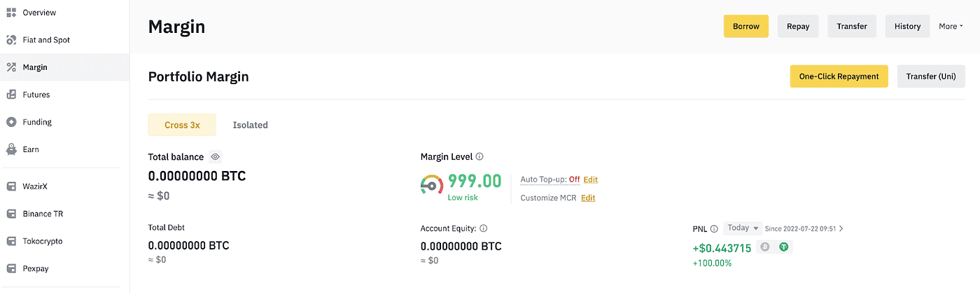Expand PNL details via Since date chevron
The image size is (980, 293).
point(841,229)
